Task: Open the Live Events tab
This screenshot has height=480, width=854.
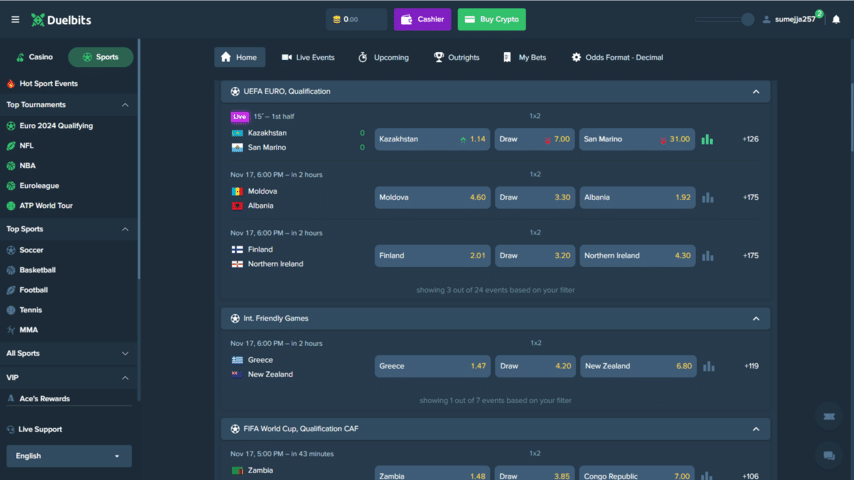Action: click(x=308, y=57)
